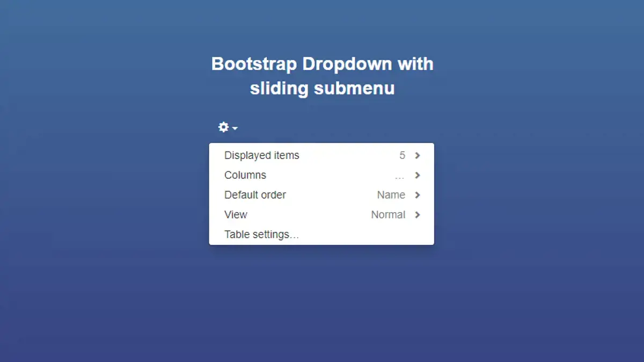Open the Columns submenu entry
Image resolution: width=644 pixels, height=362 pixels.
(x=321, y=175)
